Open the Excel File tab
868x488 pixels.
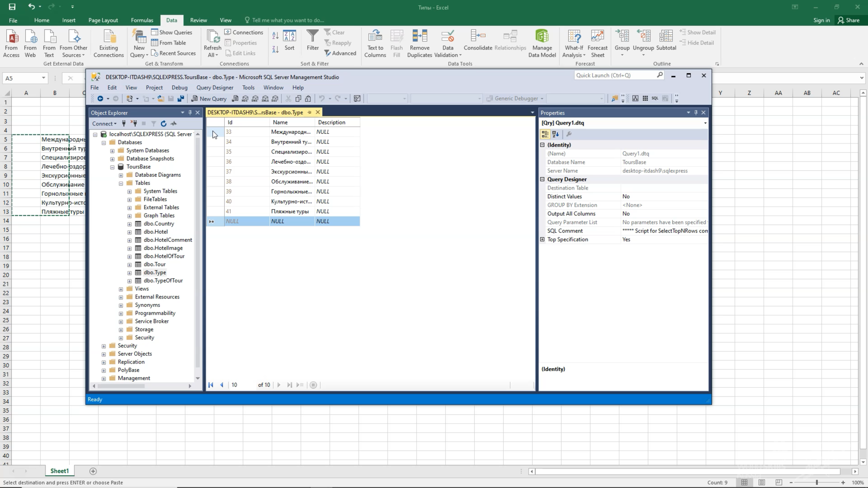coord(13,20)
